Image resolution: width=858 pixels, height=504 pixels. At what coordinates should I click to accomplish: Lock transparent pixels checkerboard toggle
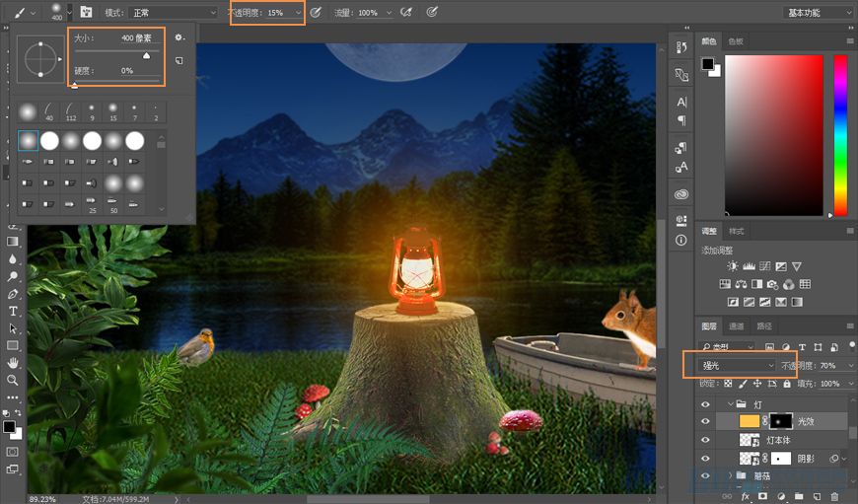click(729, 384)
